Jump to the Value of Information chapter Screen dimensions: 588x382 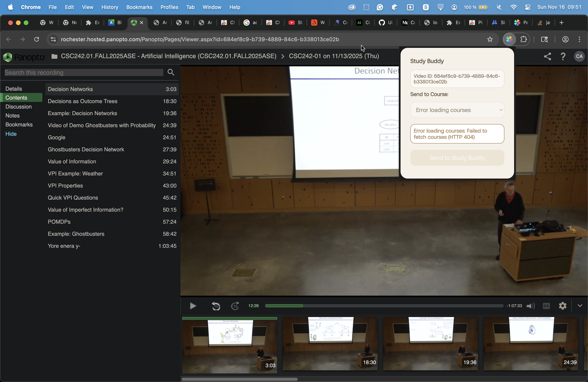click(72, 162)
